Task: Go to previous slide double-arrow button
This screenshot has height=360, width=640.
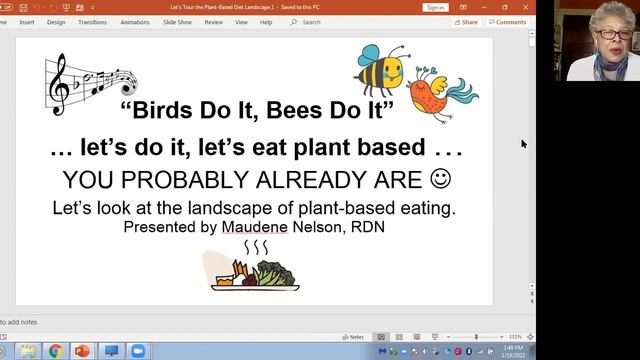Action: pos(532,293)
